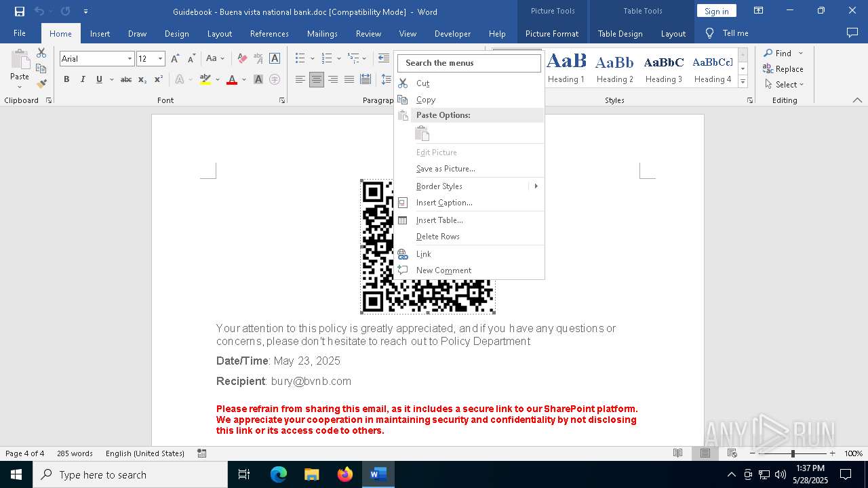
Task: Click the Distributed alignment icon
Action: pyautogui.click(x=366, y=79)
